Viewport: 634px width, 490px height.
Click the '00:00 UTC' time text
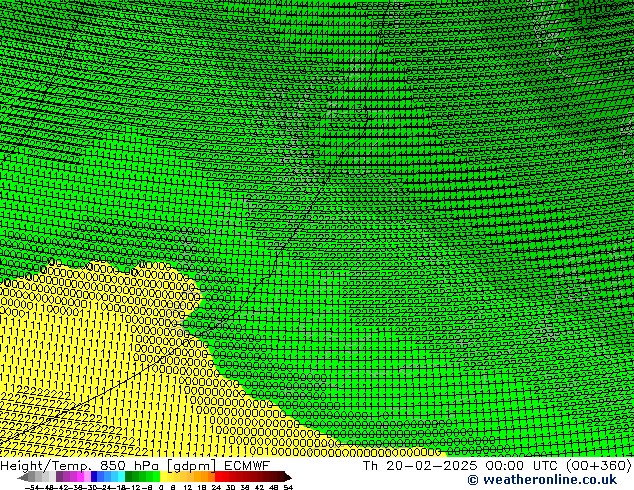523,465
